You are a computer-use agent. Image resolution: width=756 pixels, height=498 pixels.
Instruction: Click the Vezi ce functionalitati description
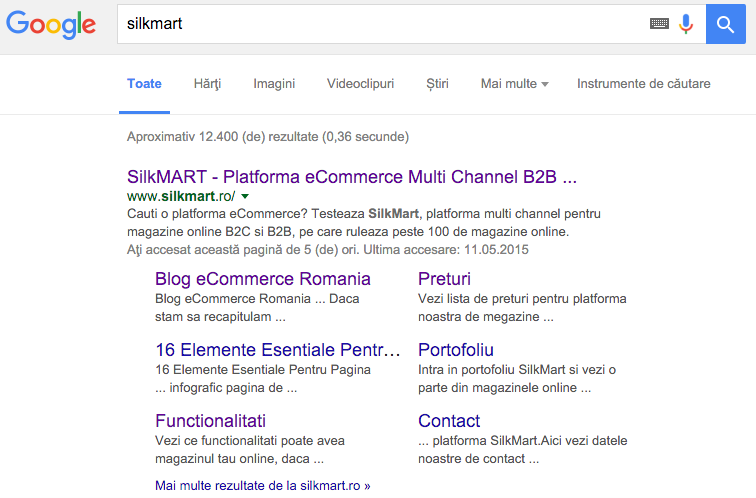pos(250,449)
